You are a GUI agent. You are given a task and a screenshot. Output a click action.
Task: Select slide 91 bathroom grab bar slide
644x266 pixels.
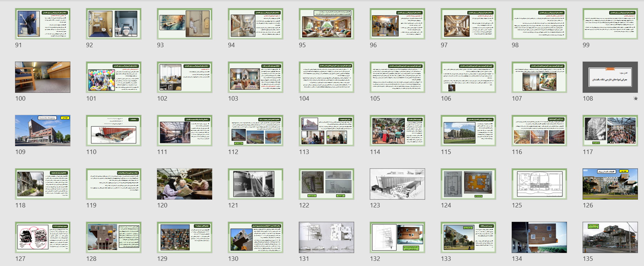[x=43, y=24]
